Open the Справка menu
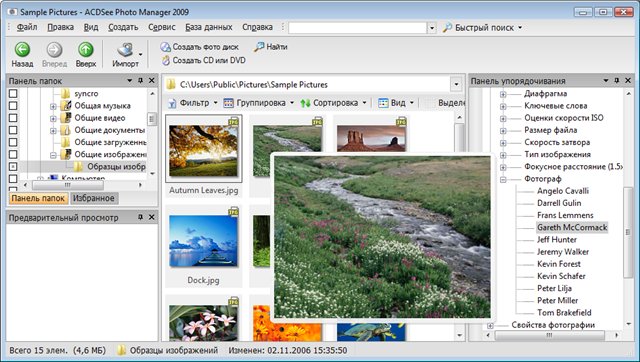The width and height of the screenshot is (640, 362). tap(257, 27)
